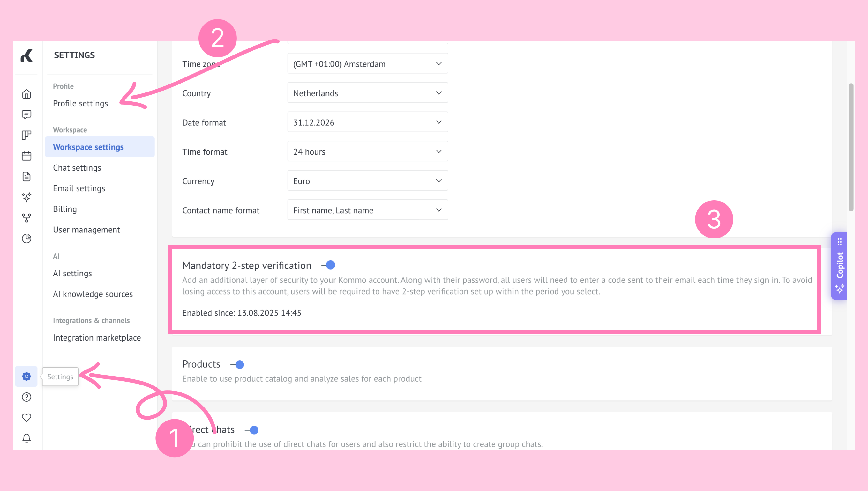
Task: Open the Date format combo box
Action: point(368,122)
